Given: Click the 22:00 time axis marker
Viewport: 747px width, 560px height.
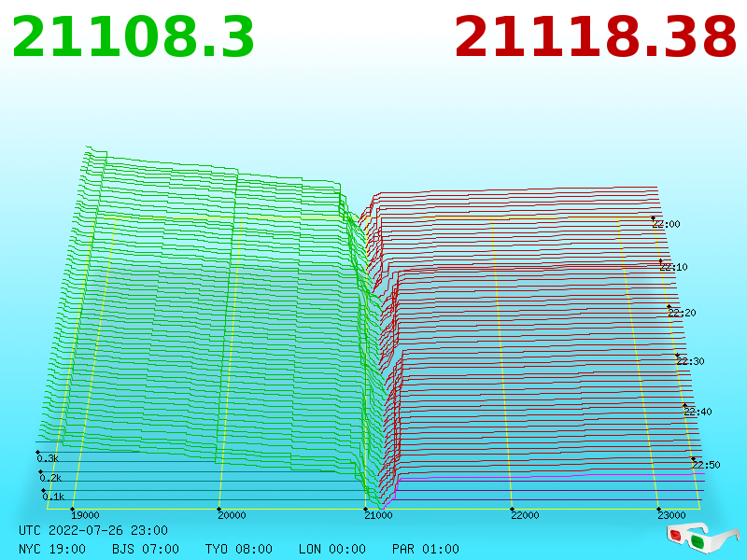Looking at the screenshot, I should tap(666, 224).
